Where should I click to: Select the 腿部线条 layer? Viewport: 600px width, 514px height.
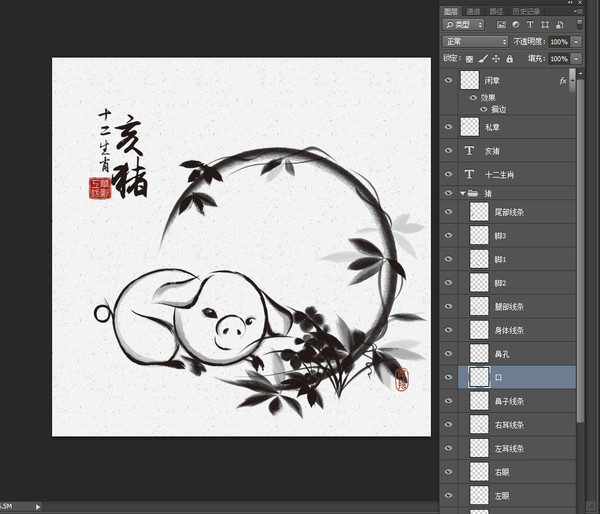pos(517,306)
